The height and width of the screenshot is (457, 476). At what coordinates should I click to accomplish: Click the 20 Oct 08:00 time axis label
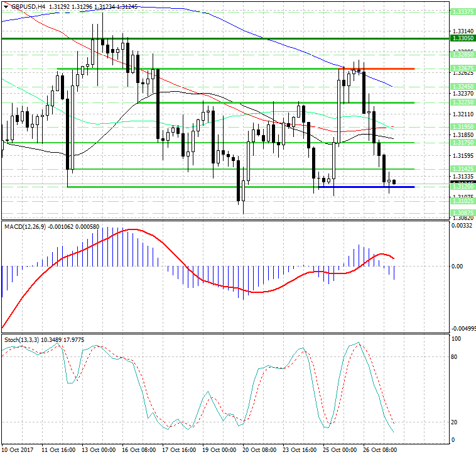[261, 450]
